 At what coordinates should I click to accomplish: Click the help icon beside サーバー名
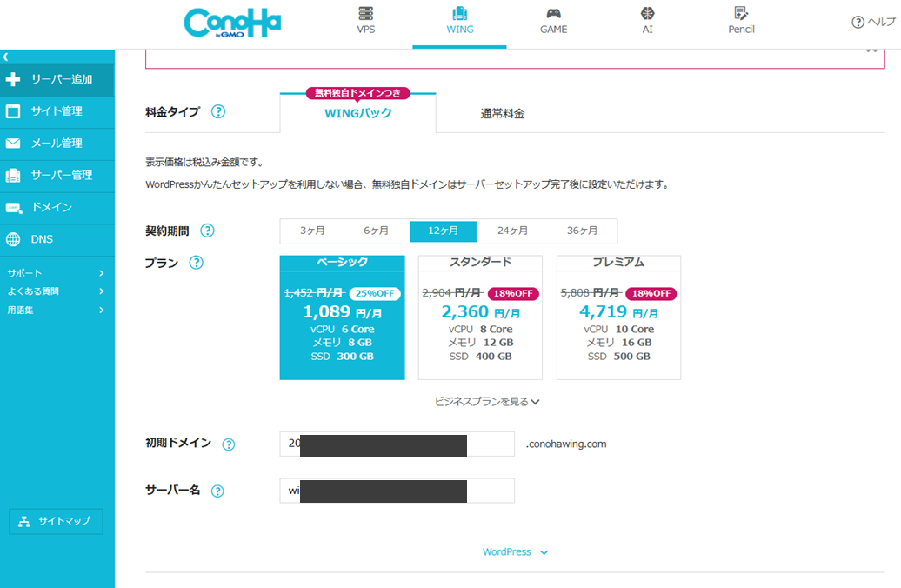pyautogui.click(x=217, y=491)
